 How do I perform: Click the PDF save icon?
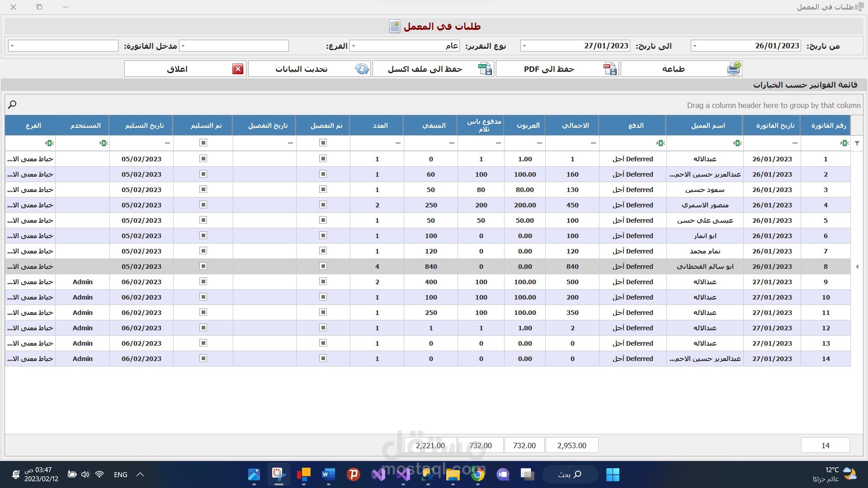610,69
